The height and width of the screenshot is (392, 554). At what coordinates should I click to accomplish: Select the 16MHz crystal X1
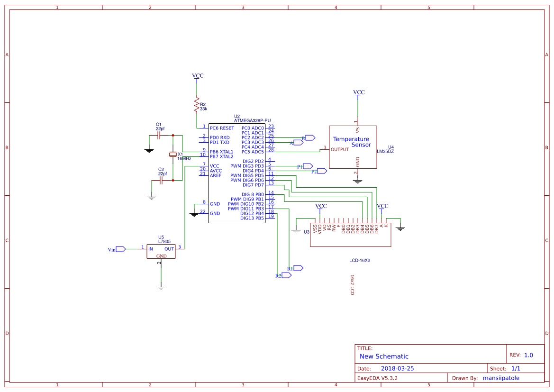coord(172,155)
